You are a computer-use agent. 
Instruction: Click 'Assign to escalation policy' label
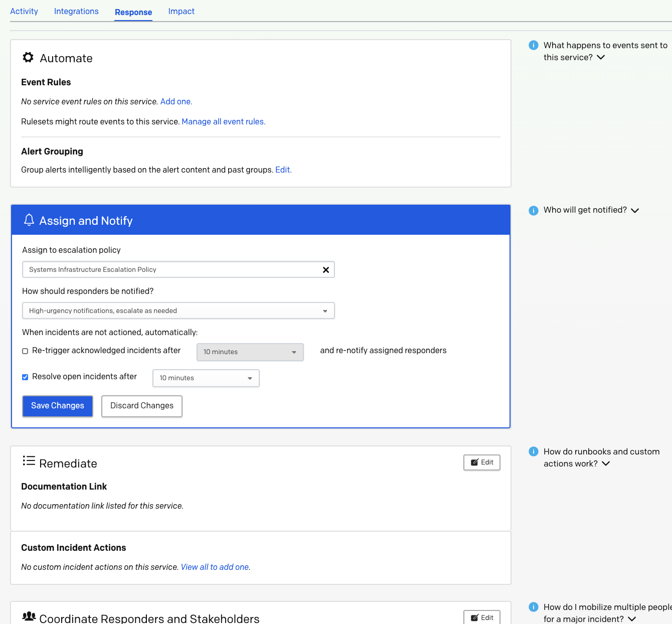pyautogui.click(x=71, y=250)
